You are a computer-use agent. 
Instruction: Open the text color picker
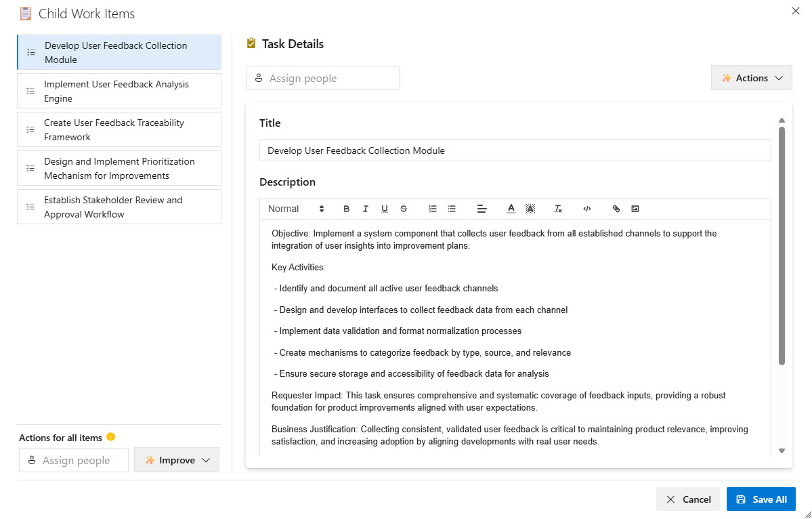(511, 209)
